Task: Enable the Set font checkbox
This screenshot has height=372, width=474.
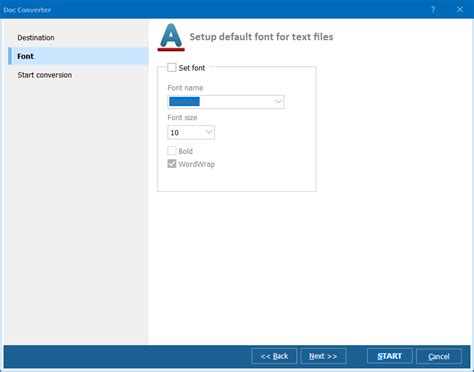Action: point(172,68)
